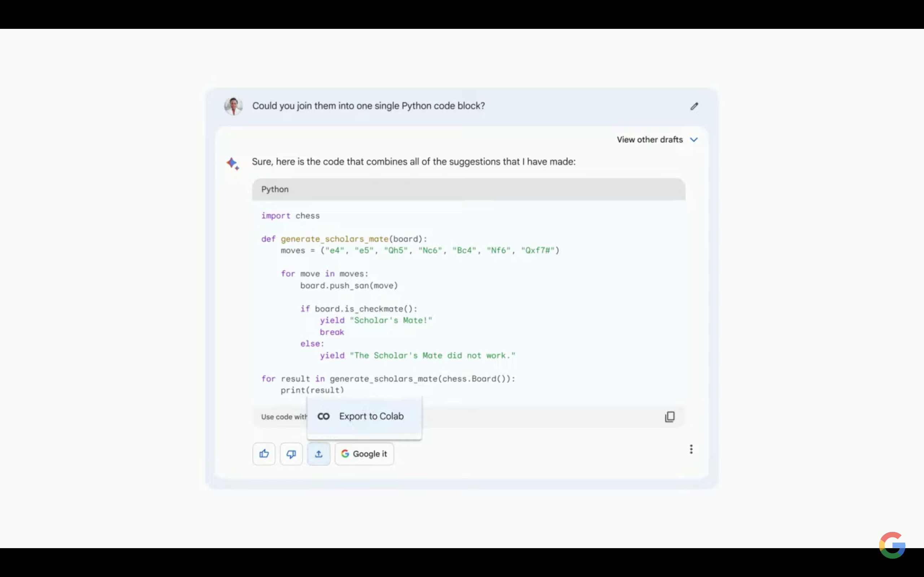Click the Bard sparkle icon

pos(232,163)
